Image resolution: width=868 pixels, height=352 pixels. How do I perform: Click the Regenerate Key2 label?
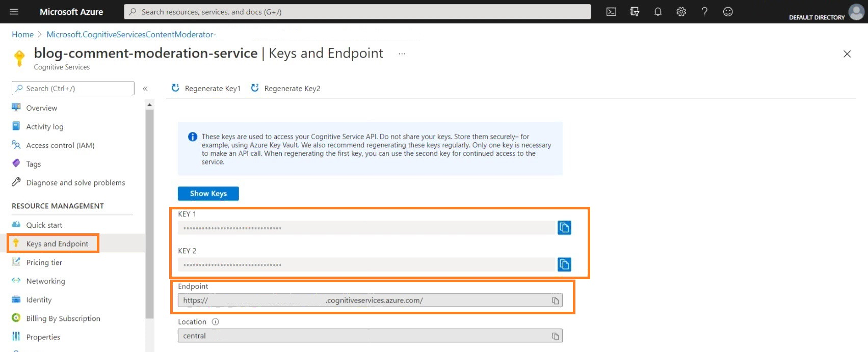coord(292,89)
